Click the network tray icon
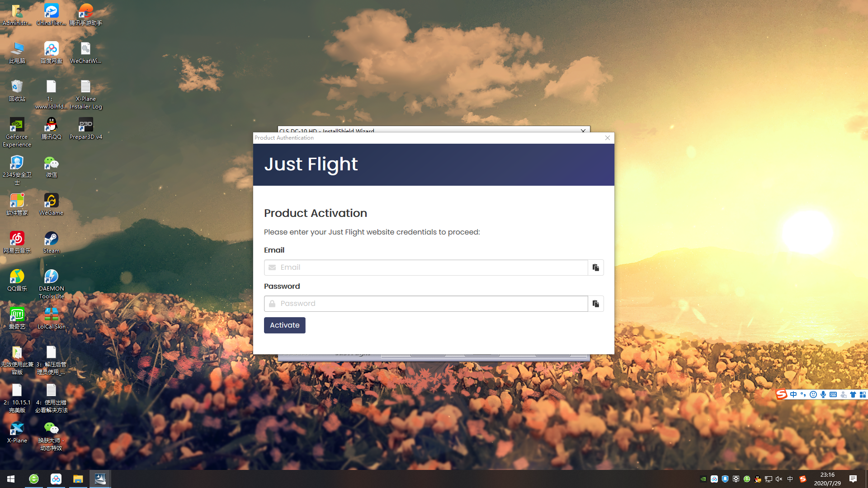Screen dimensions: 868x488 [769, 479]
